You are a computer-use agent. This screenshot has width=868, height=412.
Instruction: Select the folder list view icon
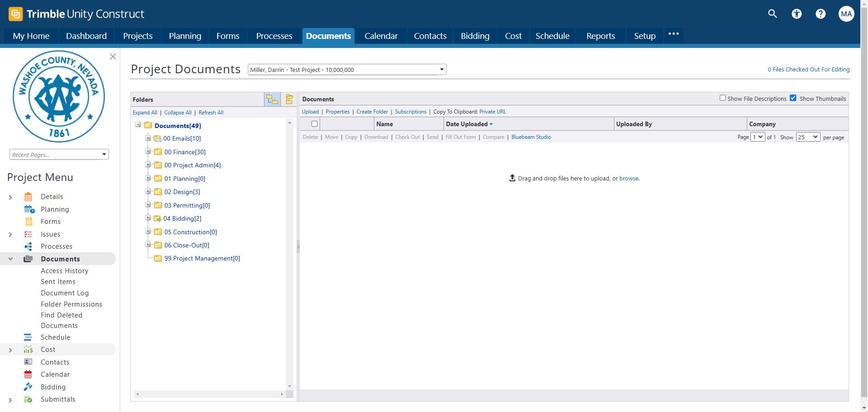[x=289, y=99]
